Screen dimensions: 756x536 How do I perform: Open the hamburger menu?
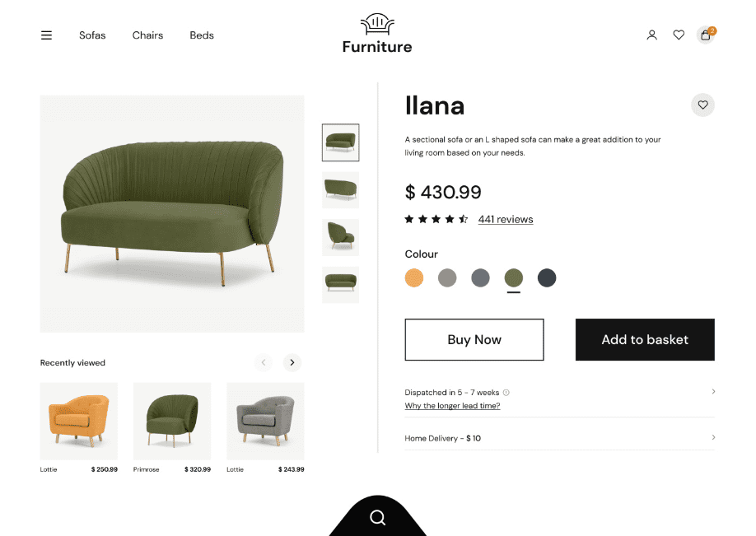click(46, 35)
